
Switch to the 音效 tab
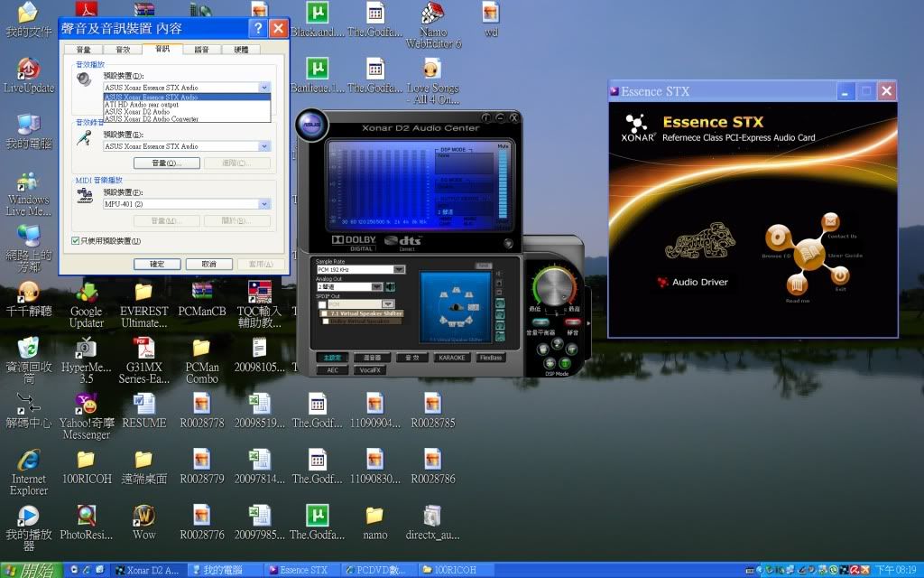coord(123,50)
